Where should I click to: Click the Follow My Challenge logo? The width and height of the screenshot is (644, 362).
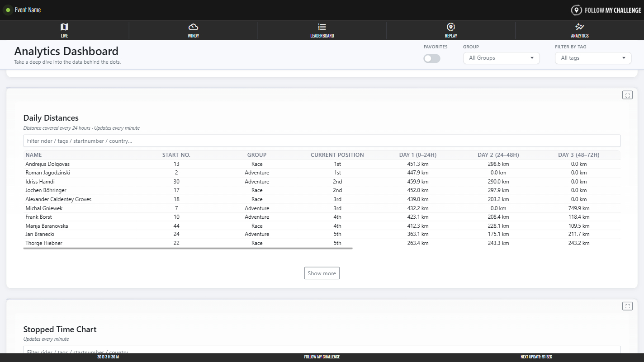pyautogui.click(x=606, y=10)
